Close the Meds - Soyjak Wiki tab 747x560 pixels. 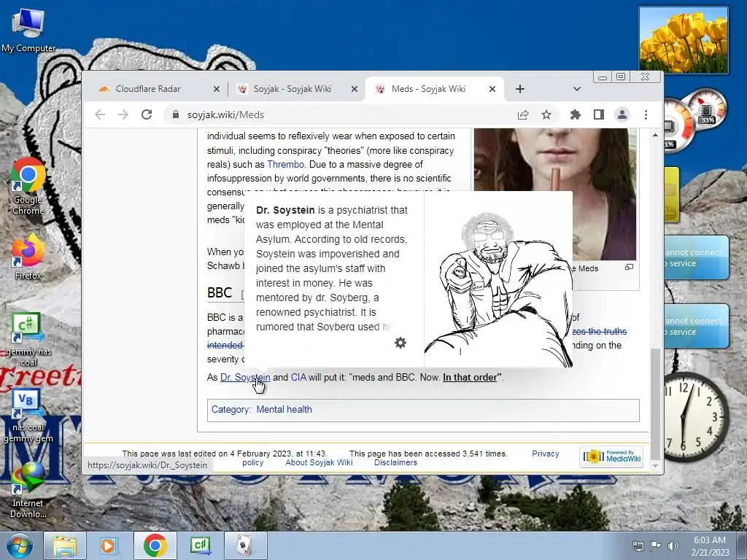(492, 89)
